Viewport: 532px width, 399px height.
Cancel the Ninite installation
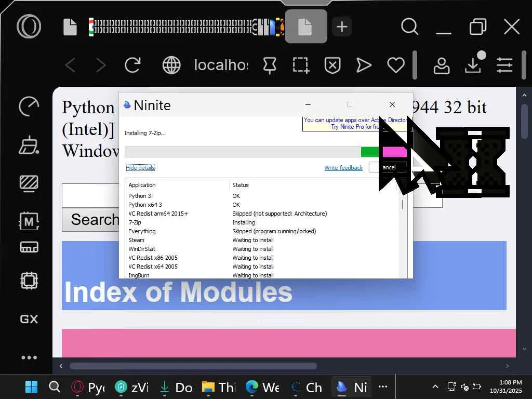(x=388, y=167)
